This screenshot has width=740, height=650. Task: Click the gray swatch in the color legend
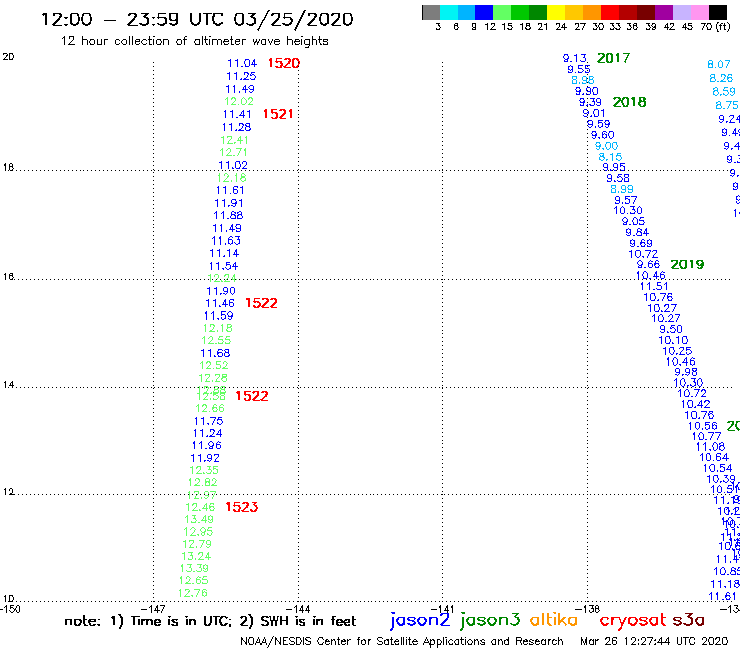(x=431, y=12)
